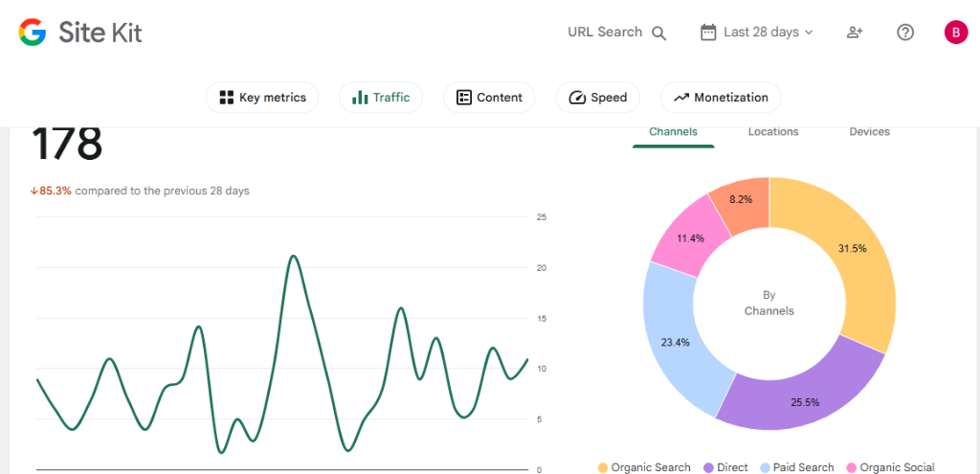Open the Last 28 days dropdown arrow
The width and height of the screenshot is (980, 474).
809,33
